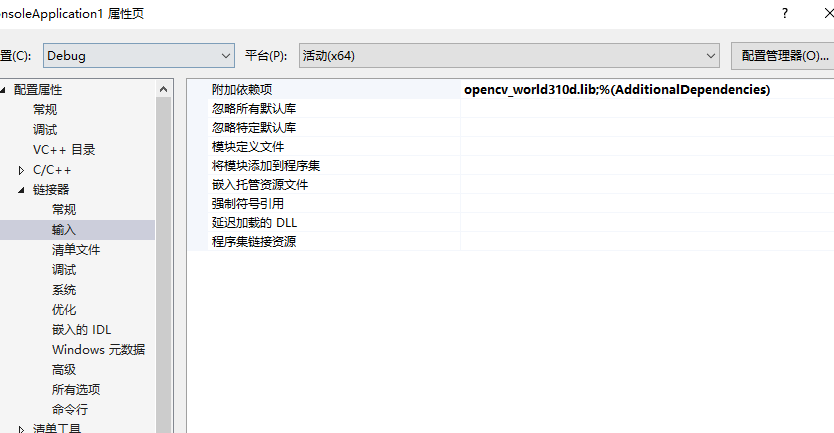Click the 配置管理器(O)... button

[x=783, y=55]
